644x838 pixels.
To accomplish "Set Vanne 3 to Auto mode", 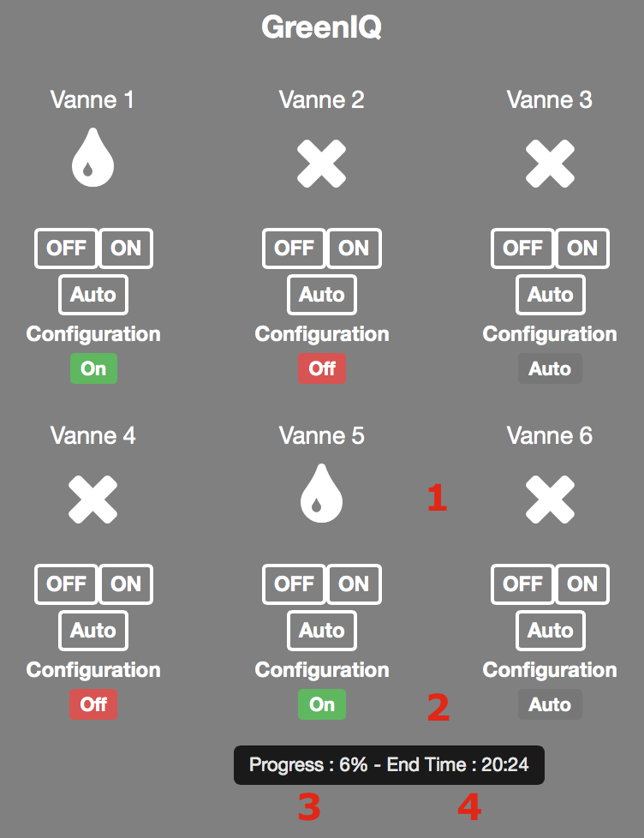I will (x=551, y=295).
